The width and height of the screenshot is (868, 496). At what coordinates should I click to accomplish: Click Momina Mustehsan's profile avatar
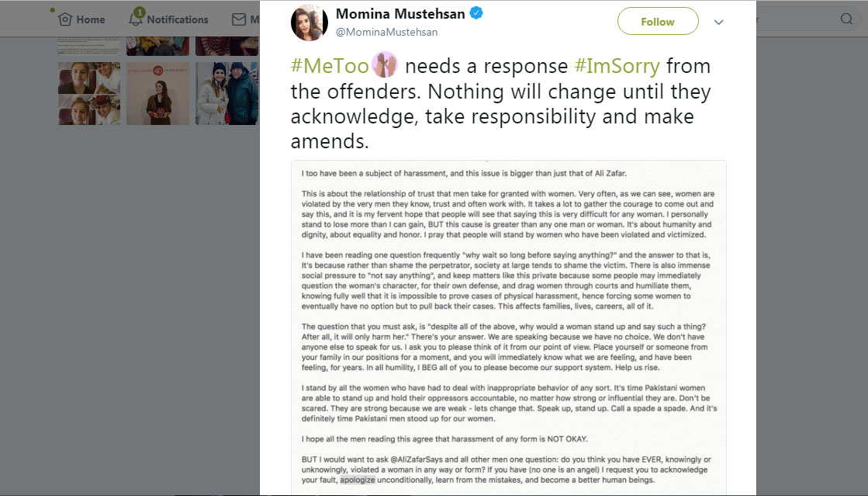310,22
